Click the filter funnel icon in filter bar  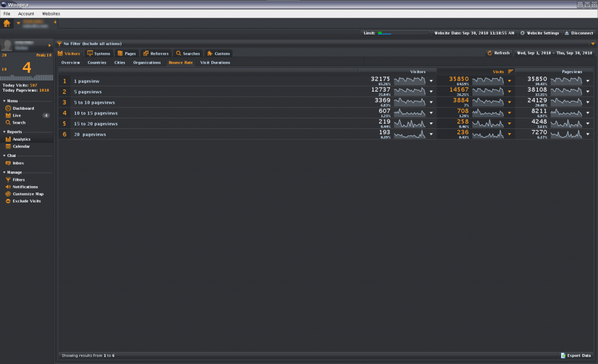tap(60, 44)
